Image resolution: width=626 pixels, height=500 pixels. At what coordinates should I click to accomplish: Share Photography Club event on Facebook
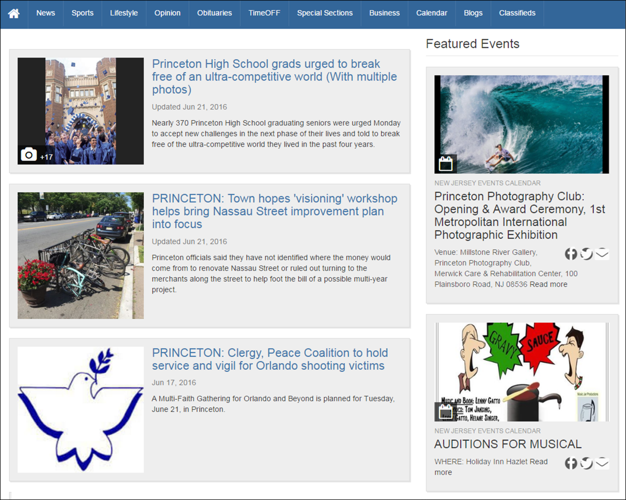pos(571,254)
